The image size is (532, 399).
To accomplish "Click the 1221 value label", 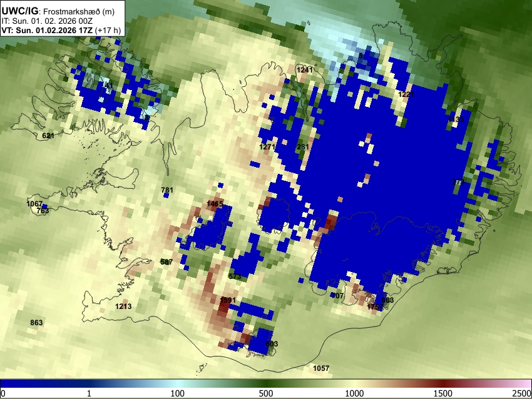I will [x=406, y=94].
